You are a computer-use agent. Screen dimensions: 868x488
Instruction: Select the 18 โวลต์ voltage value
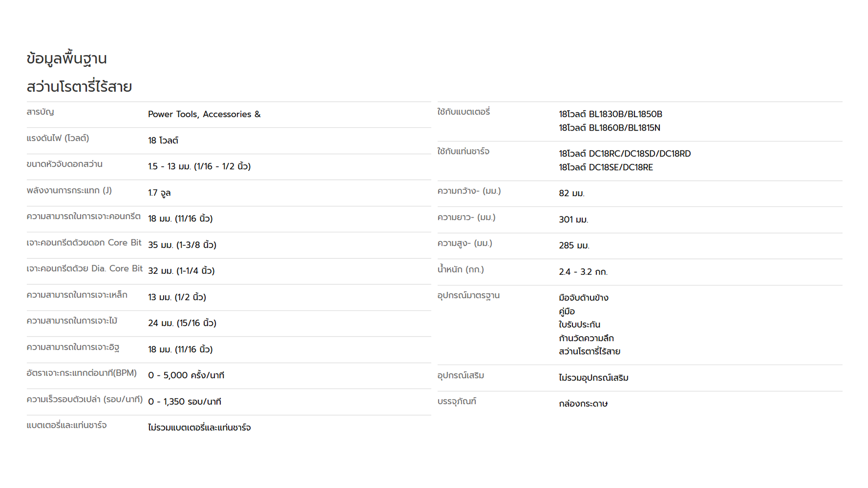tap(163, 141)
